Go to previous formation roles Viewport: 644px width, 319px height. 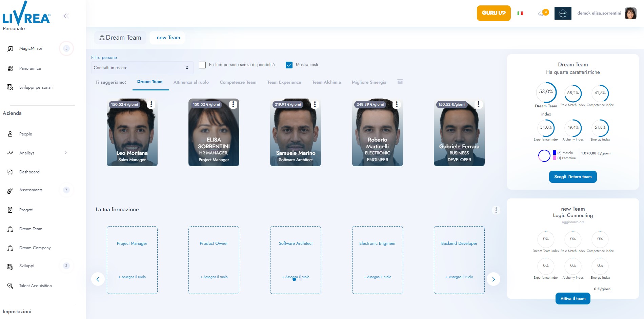98,279
